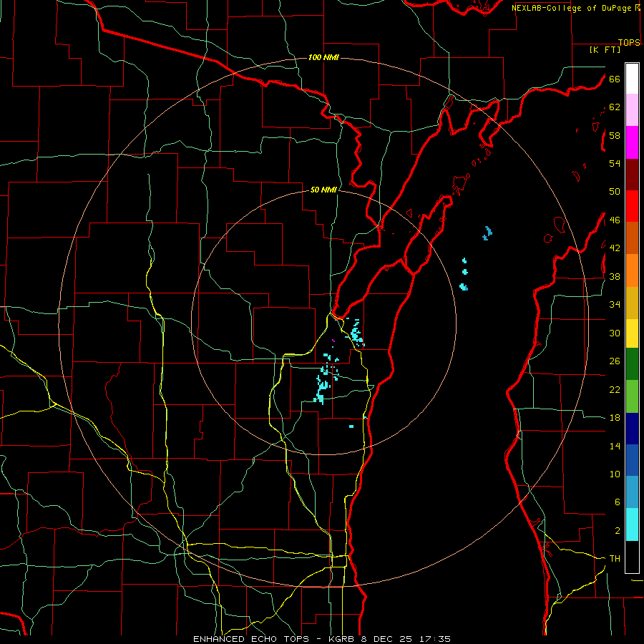Click the '14' legend value

click(x=615, y=446)
